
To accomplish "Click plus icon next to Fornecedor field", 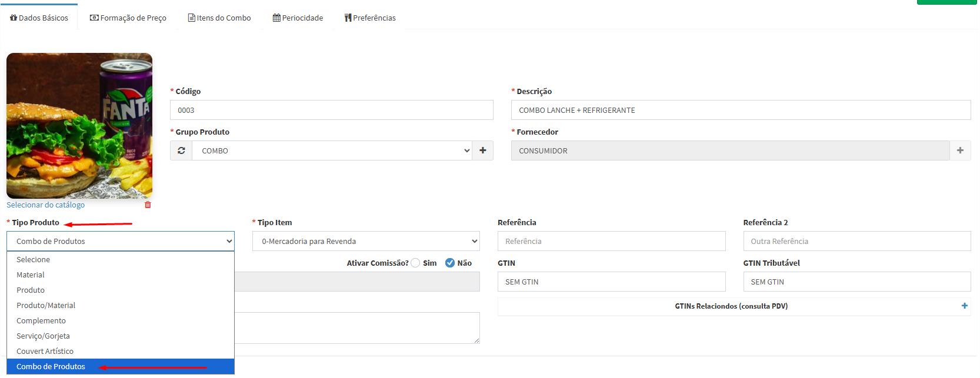I will (960, 151).
